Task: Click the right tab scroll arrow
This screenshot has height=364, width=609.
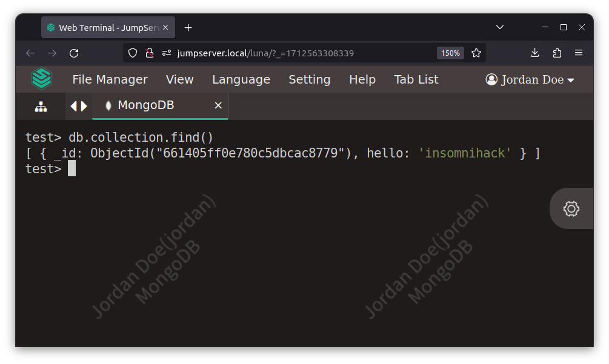Action: 84,106
